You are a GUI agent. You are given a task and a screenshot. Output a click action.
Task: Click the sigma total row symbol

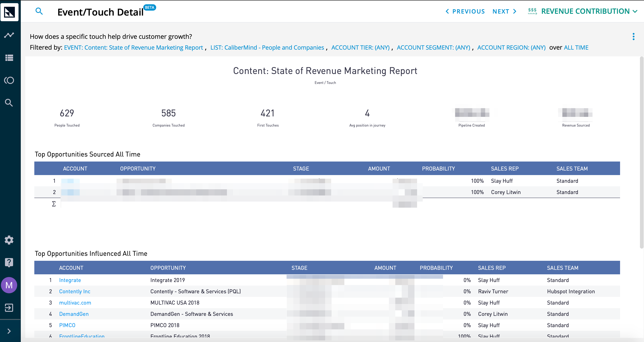coord(54,204)
